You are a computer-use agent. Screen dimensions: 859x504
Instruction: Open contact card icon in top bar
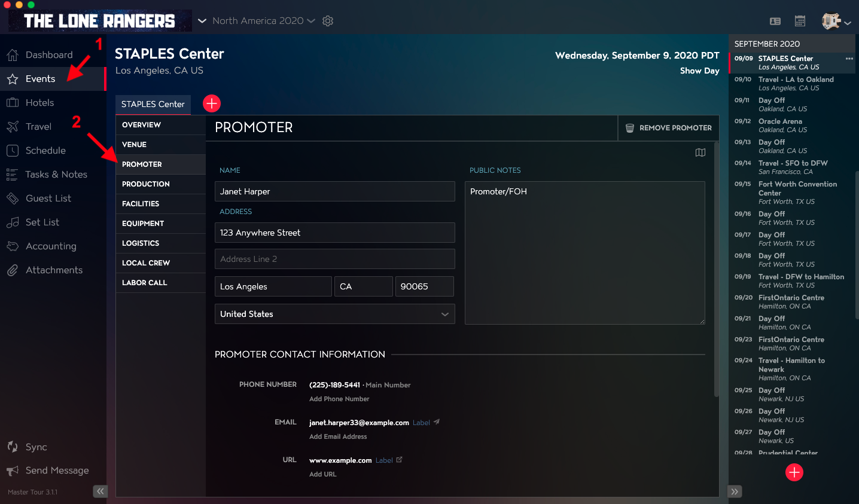(775, 21)
